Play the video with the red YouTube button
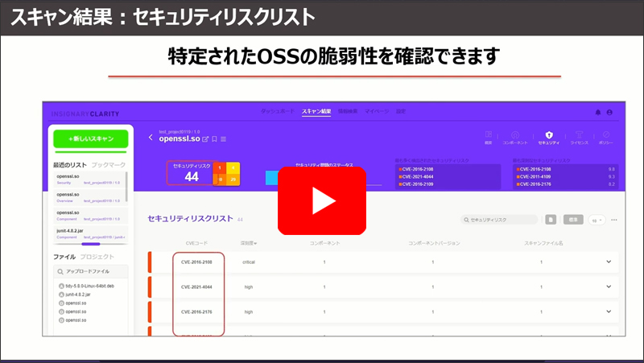 click(321, 200)
